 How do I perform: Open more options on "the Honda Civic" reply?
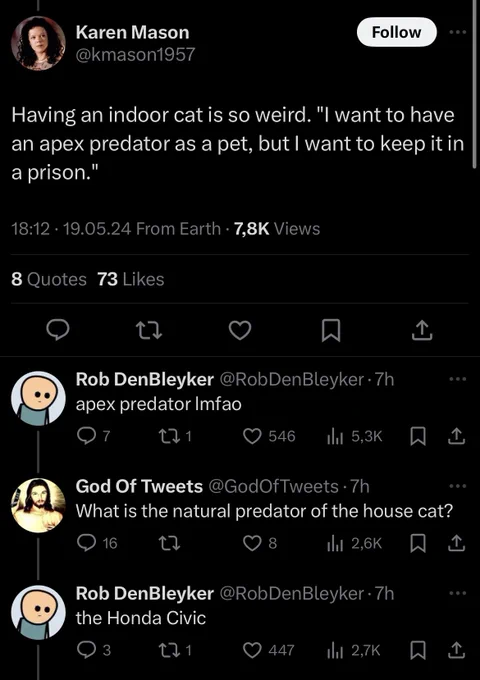(458, 593)
